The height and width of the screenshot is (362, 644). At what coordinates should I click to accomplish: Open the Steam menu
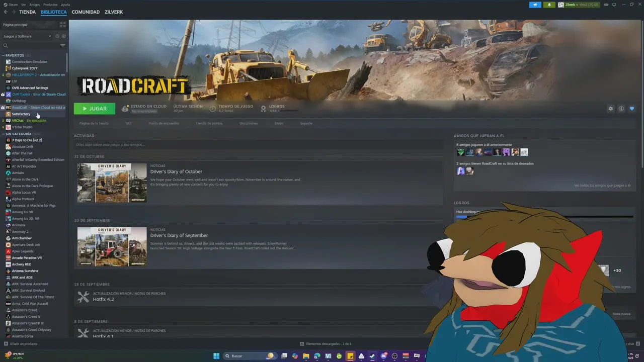(x=11, y=5)
